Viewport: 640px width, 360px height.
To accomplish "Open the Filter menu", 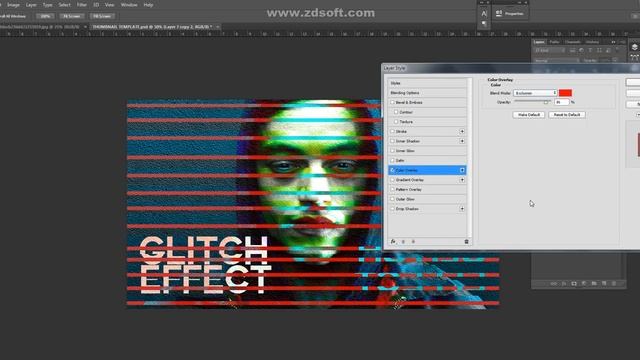I will [82, 5].
